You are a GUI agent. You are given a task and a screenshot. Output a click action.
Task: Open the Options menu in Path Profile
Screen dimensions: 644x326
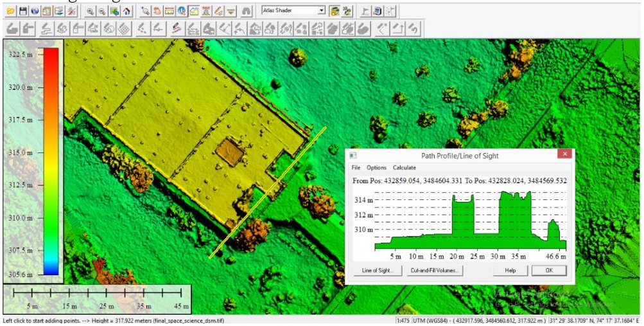coord(377,168)
